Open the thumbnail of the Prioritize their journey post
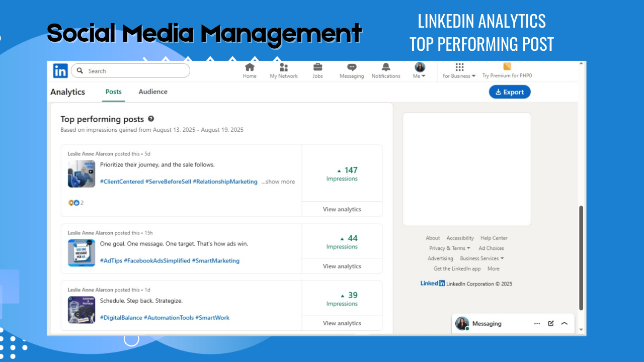 click(x=82, y=174)
